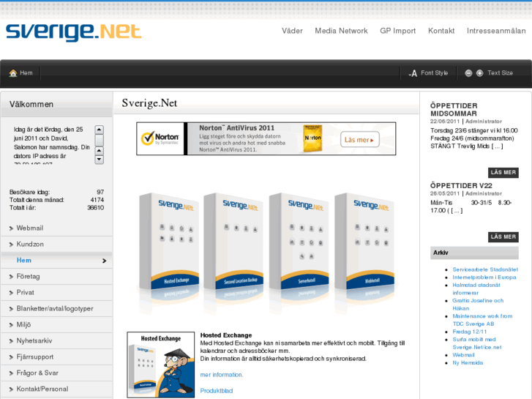Expand the Fjärrsupport menu arrow
The image size is (532, 399).
click(11, 357)
